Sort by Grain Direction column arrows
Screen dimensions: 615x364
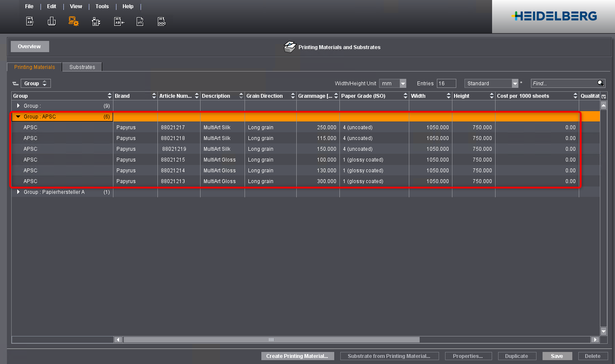click(293, 96)
